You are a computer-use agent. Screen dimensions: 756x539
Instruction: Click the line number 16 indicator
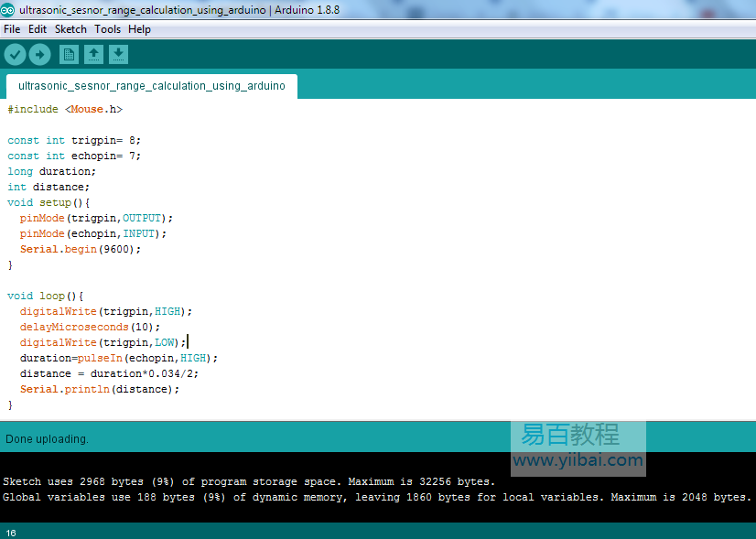click(x=11, y=533)
